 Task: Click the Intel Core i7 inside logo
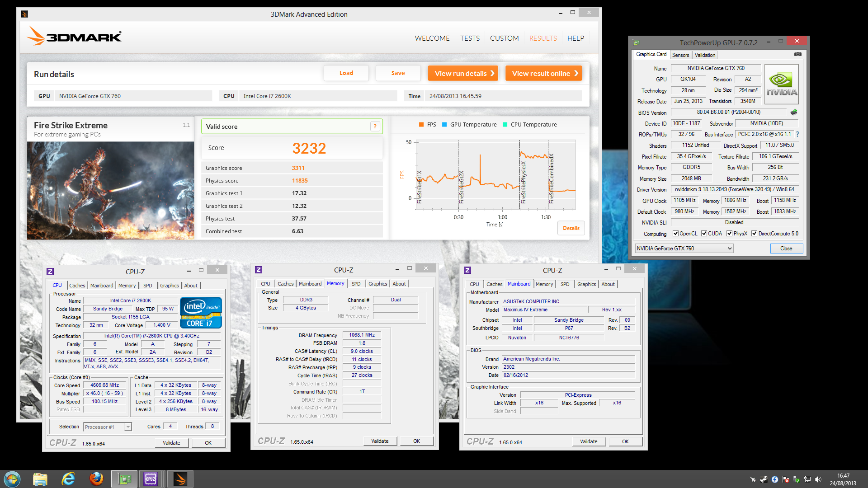201,312
